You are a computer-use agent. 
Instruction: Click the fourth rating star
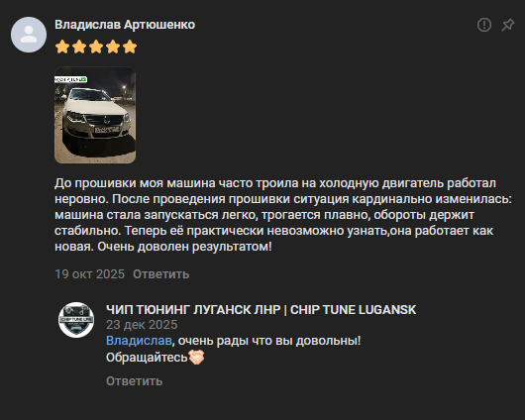click(x=113, y=47)
